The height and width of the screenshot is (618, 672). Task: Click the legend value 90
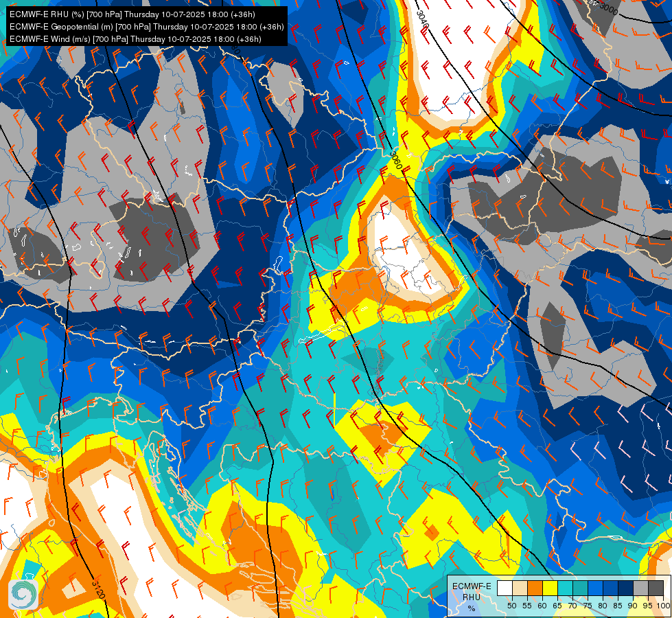(633, 606)
